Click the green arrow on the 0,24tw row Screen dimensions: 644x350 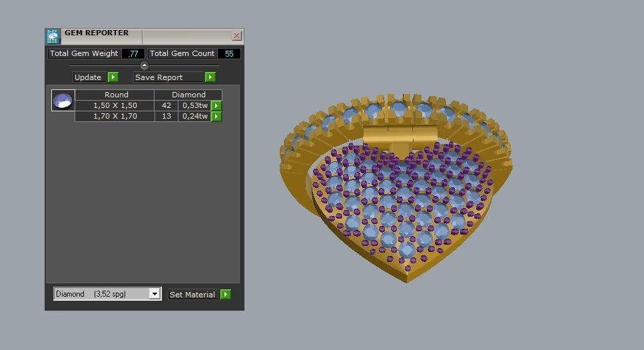(x=216, y=117)
